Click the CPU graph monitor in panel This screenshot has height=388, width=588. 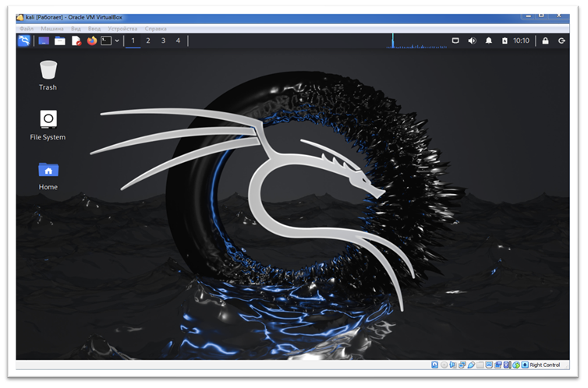[x=416, y=41]
